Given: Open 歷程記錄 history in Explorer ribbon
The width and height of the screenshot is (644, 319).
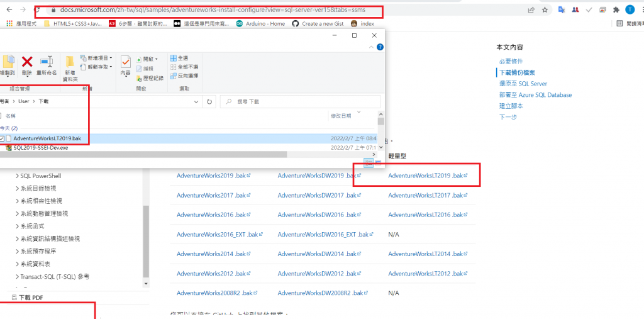Looking at the screenshot, I should (150, 77).
